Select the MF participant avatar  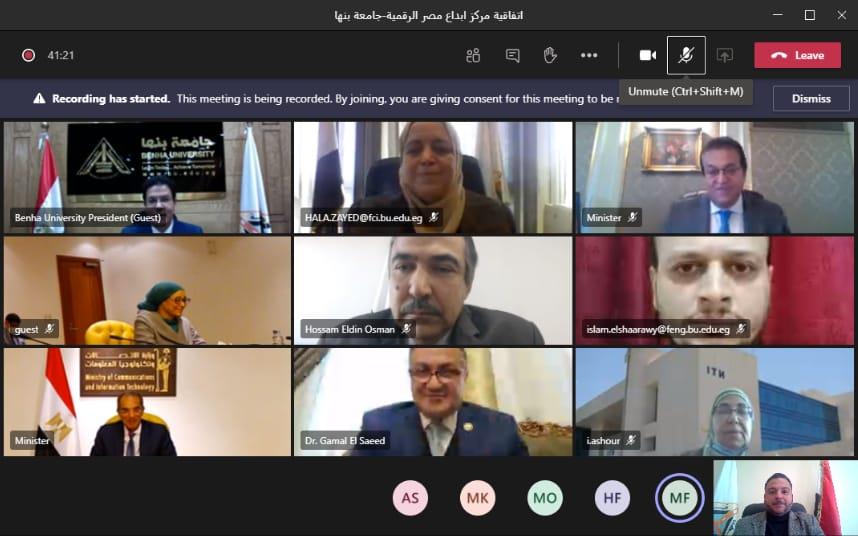[x=679, y=497]
